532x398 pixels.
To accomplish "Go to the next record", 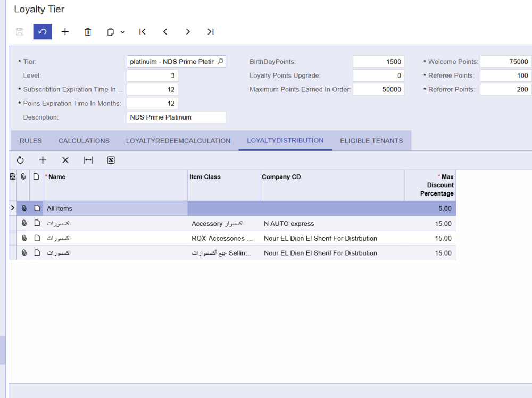I will click(x=188, y=32).
